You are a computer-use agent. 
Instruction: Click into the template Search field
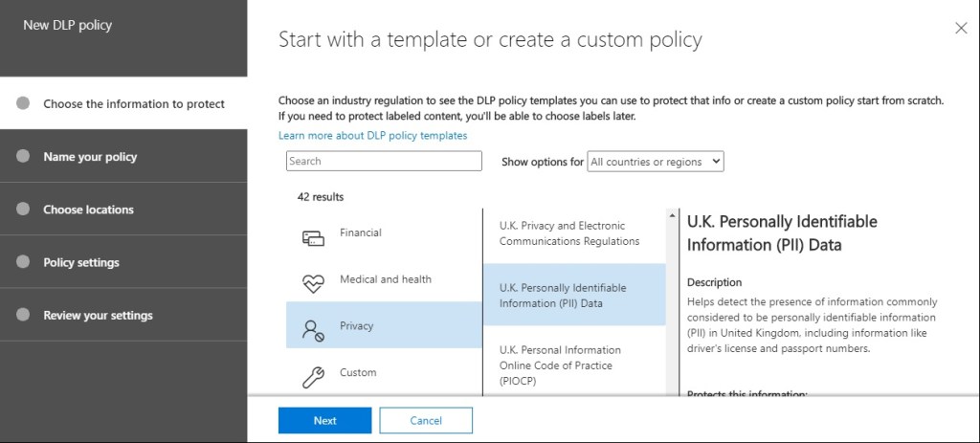click(384, 161)
